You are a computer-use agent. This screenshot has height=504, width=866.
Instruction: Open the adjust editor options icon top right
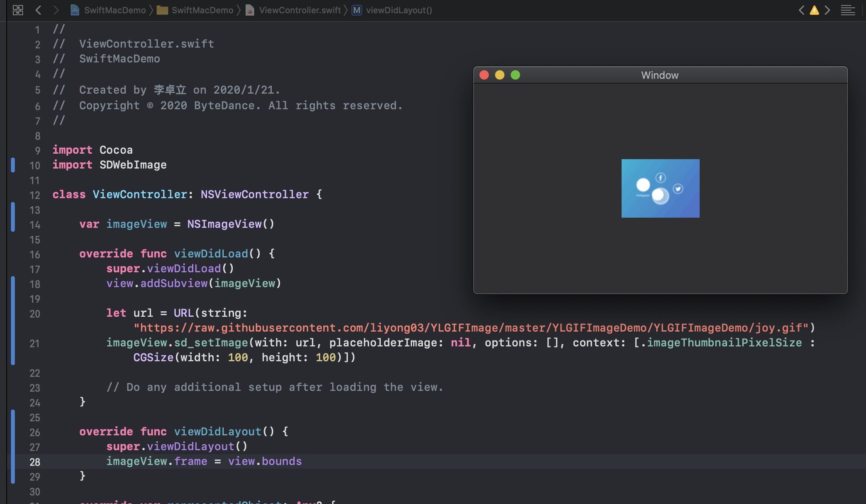coord(848,10)
